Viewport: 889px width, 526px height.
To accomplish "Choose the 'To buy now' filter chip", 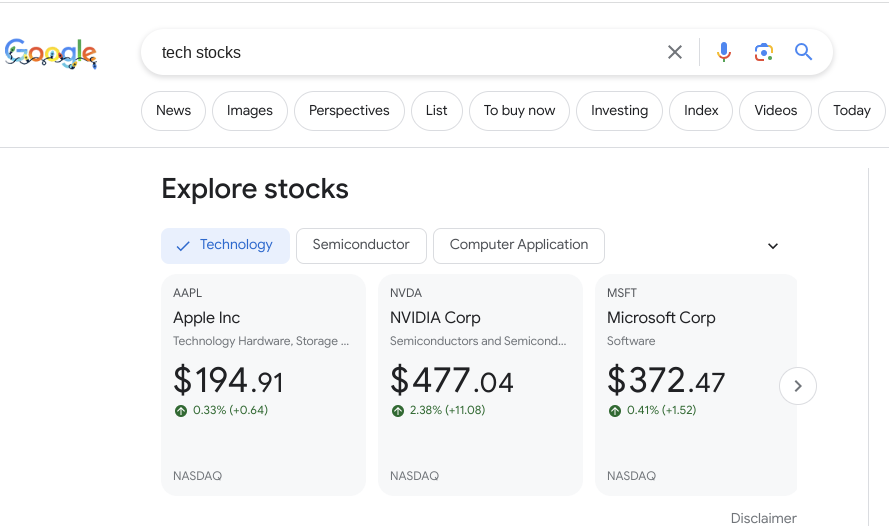I will click(519, 111).
